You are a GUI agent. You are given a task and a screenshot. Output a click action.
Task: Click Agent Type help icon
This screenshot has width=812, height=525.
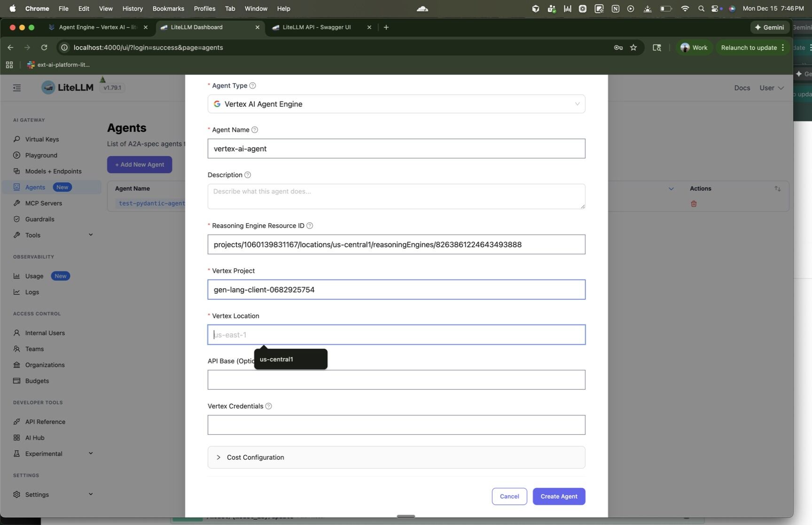(252, 86)
